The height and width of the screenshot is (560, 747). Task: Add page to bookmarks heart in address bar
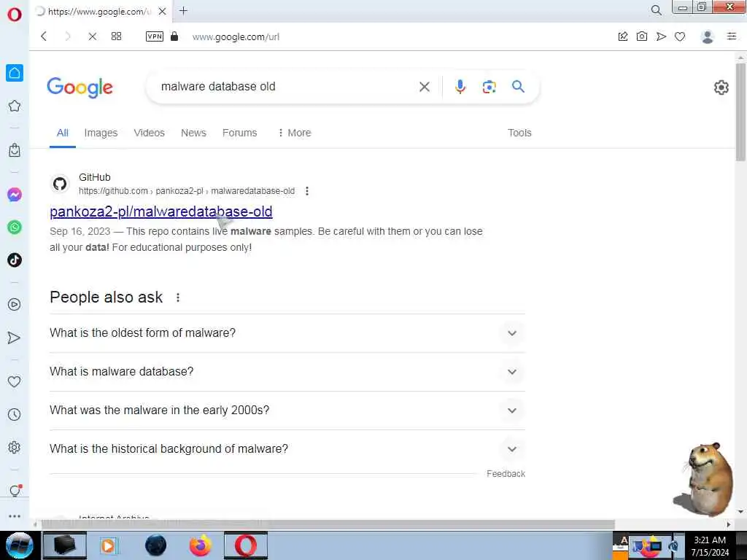(x=680, y=36)
